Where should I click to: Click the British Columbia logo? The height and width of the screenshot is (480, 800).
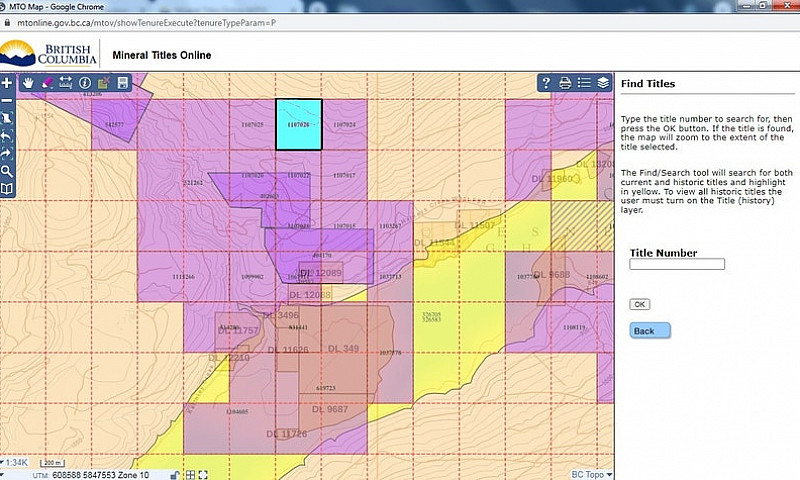click(48, 54)
